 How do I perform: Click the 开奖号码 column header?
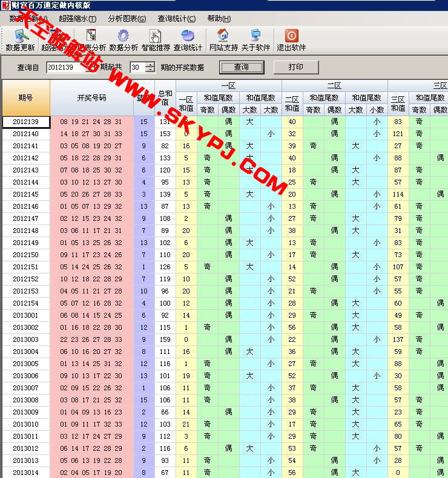[x=91, y=97]
